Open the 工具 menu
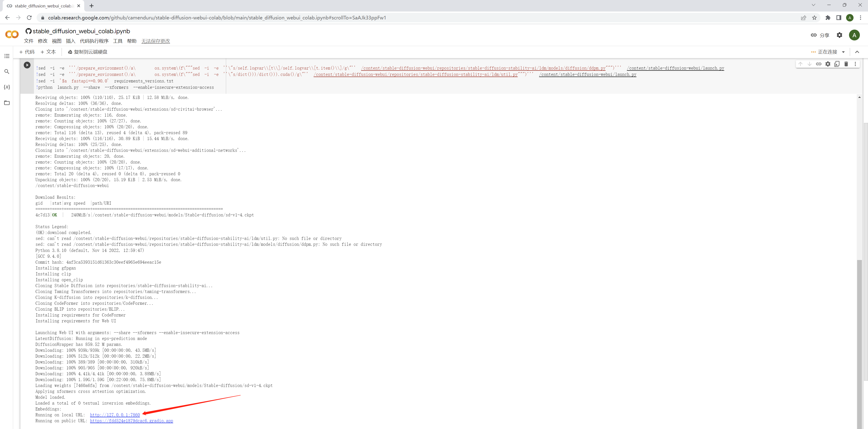Image resolution: width=868 pixels, height=429 pixels. (118, 41)
